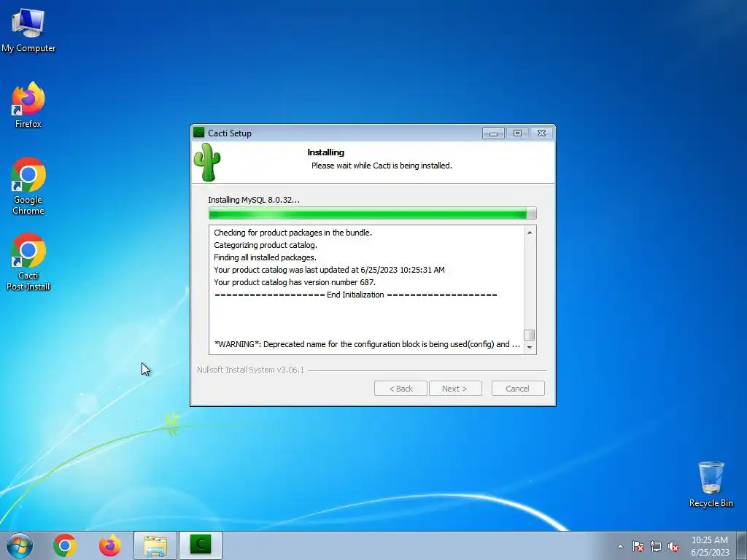
Task: Click the Back button in Cacti Setup
Action: pyautogui.click(x=400, y=389)
